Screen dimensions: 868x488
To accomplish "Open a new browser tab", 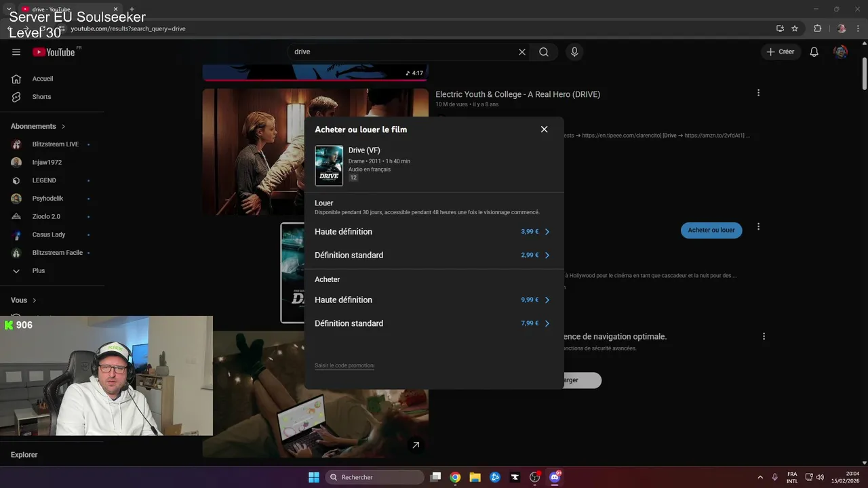I will pyautogui.click(x=132, y=9).
